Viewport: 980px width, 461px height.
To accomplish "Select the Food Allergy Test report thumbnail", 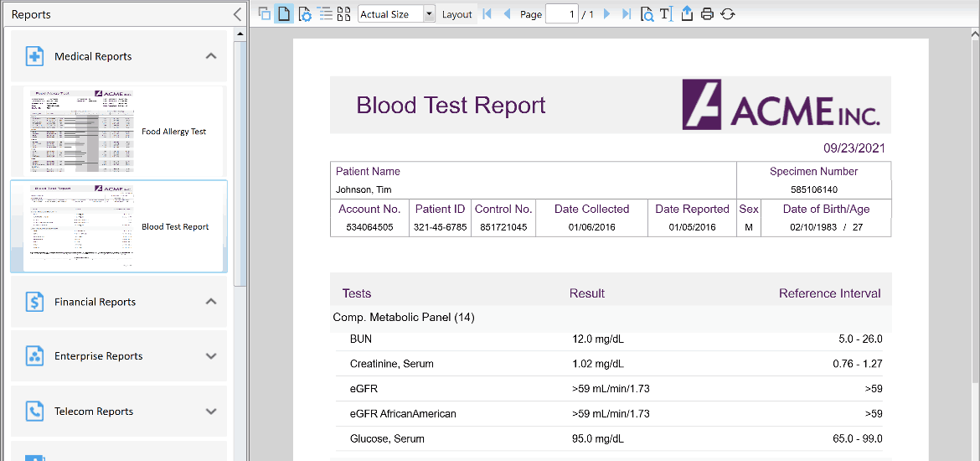I will [x=118, y=131].
